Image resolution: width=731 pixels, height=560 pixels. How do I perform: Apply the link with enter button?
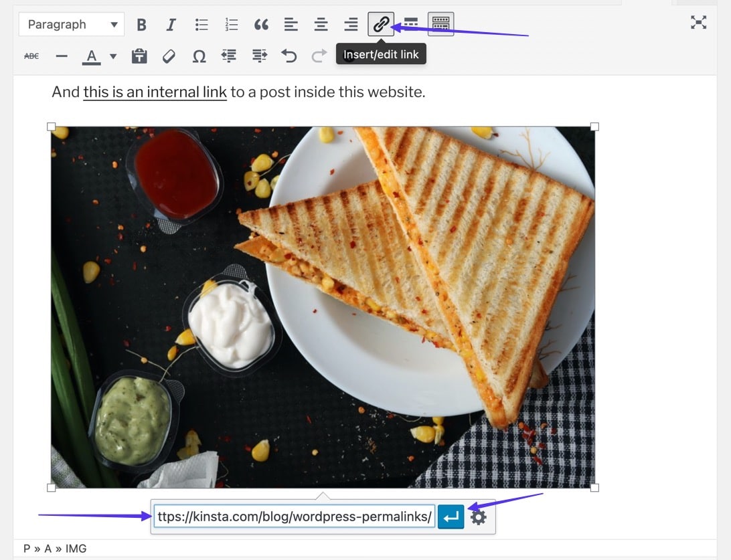pyautogui.click(x=451, y=517)
